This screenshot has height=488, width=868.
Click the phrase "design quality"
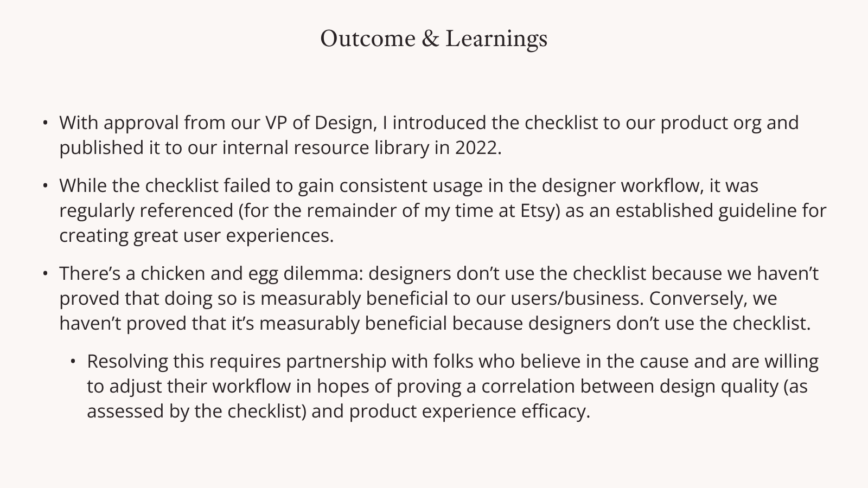[719, 387]
